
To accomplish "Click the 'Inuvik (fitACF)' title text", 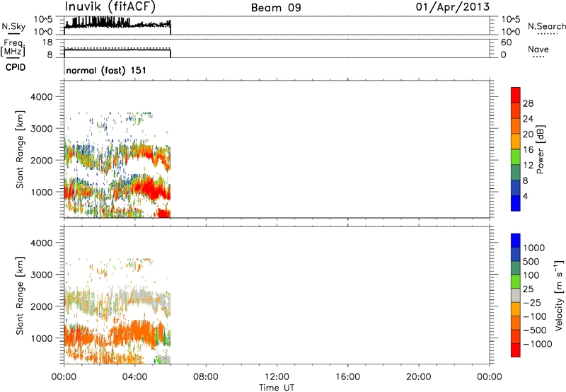I will (x=110, y=7).
